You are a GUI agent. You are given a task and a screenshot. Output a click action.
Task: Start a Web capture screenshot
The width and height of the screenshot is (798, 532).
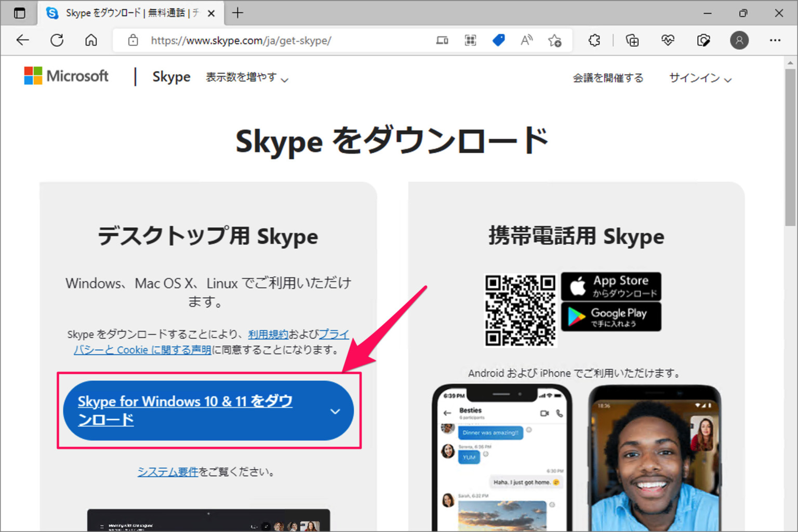click(703, 40)
